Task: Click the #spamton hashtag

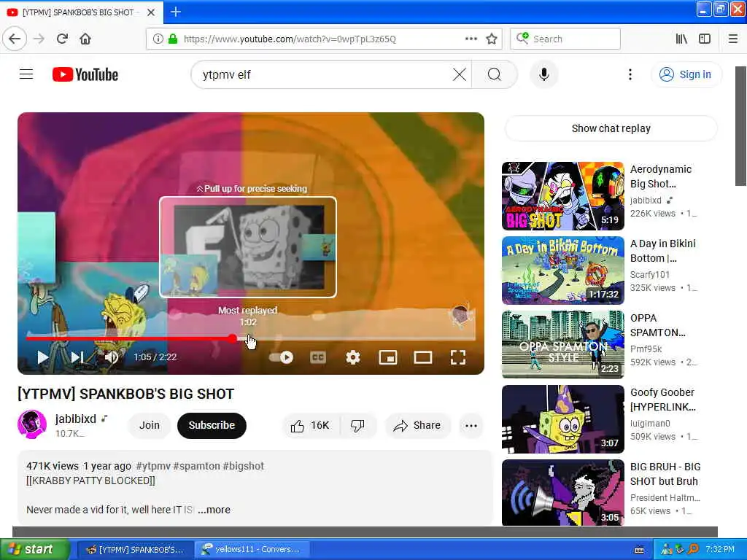Action: [x=196, y=466]
